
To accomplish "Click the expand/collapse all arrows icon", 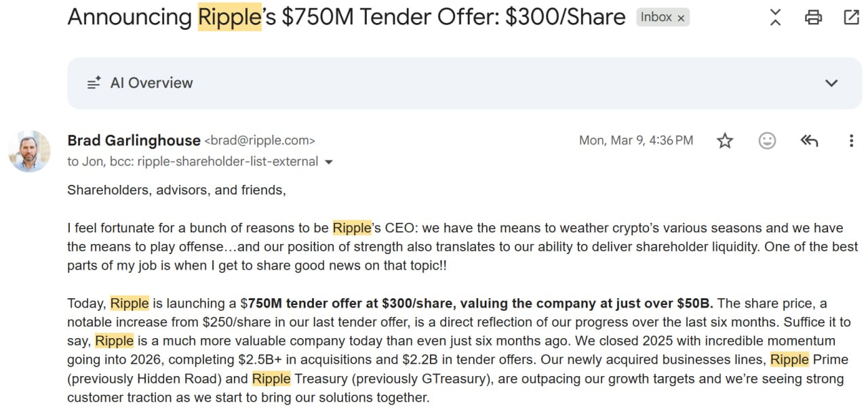I will point(776,18).
